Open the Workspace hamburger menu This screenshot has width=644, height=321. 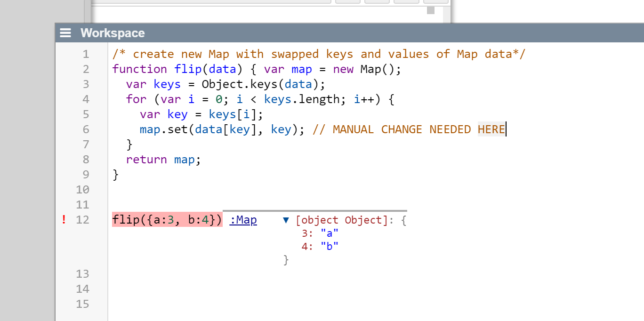65,33
